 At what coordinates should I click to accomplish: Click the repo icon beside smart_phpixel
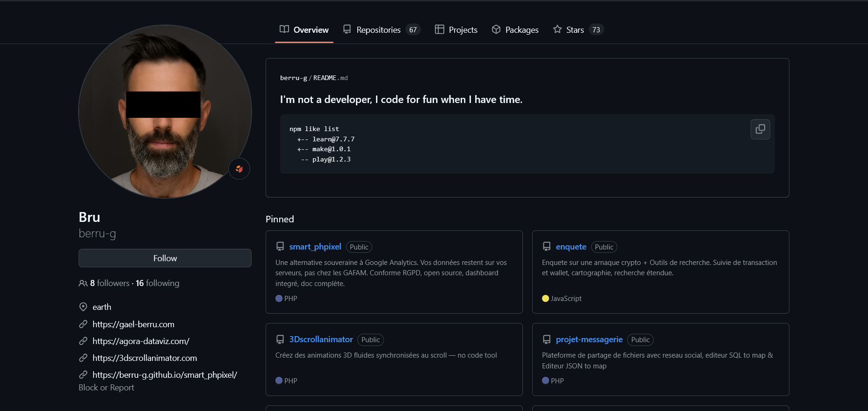point(280,247)
